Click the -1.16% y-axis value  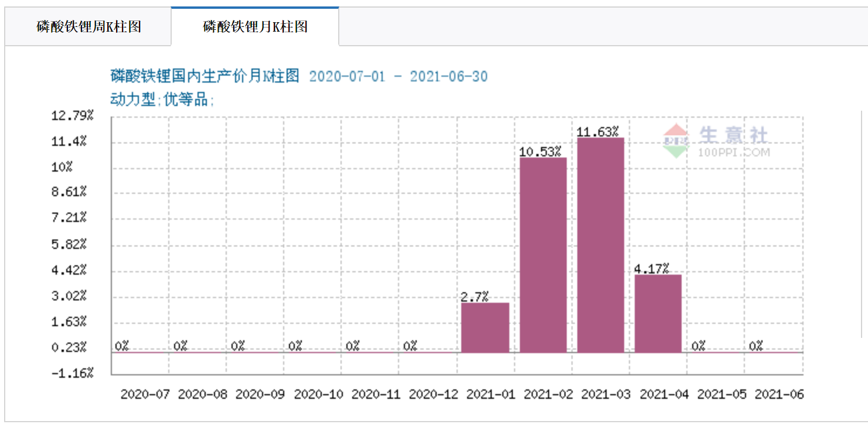pyautogui.click(x=73, y=373)
